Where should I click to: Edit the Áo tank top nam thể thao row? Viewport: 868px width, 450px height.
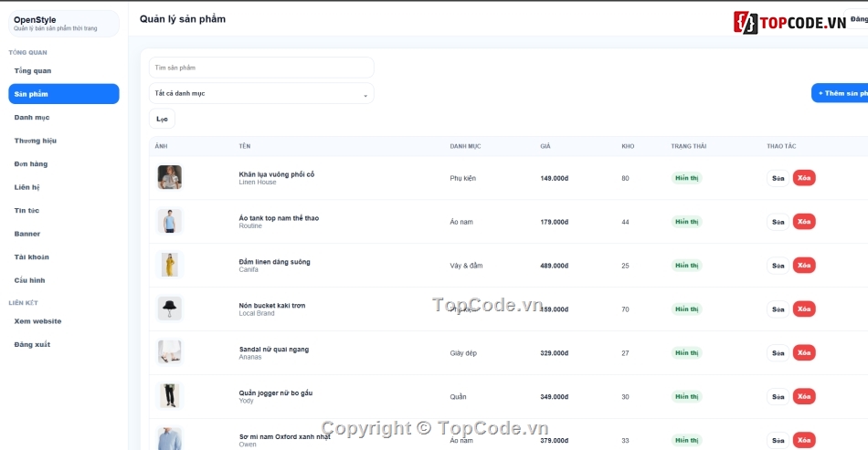(x=778, y=222)
